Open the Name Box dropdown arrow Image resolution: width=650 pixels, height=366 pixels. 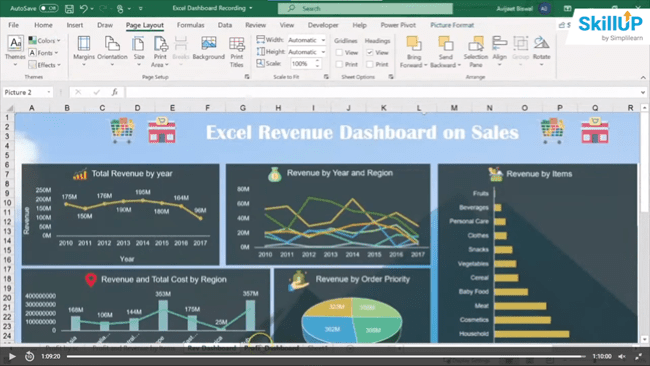click(49, 92)
